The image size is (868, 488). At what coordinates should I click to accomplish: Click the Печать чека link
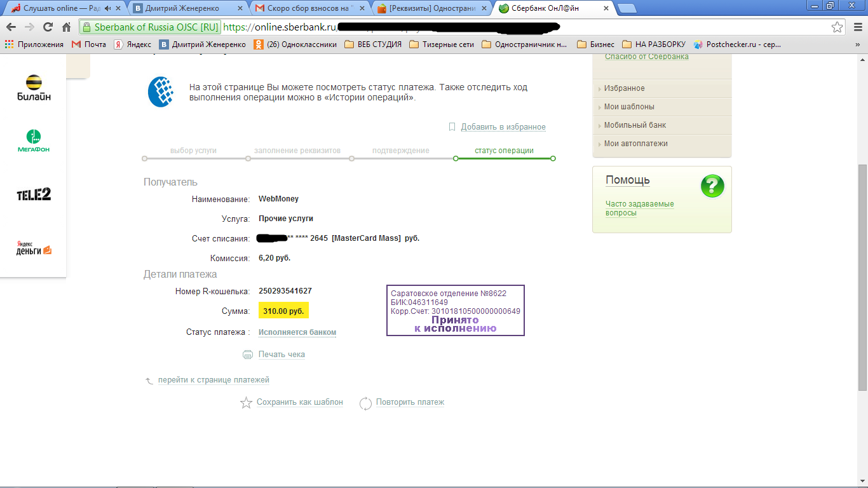pos(281,355)
